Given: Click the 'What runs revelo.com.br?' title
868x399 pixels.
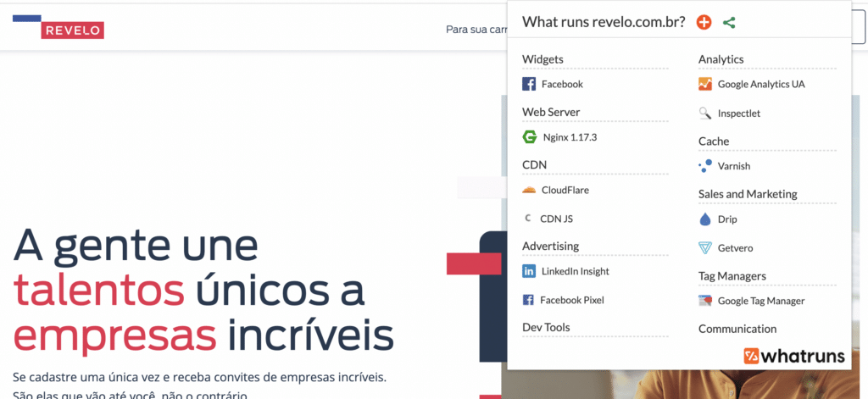Looking at the screenshot, I should point(604,22).
